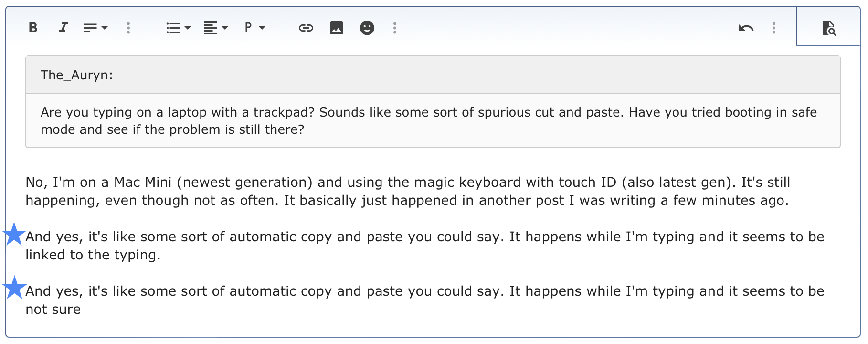Show more text style options
This screenshot has width=868, height=344.
[x=128, y=28]
